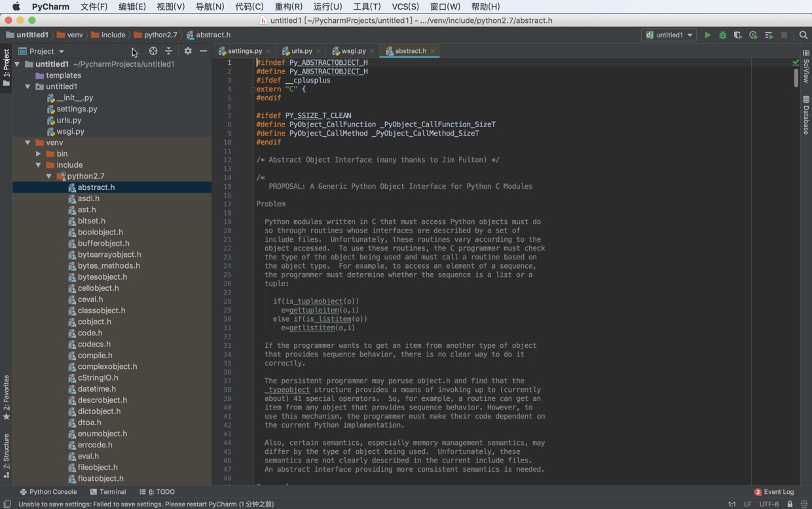
Task: Open the VCS(S) menu
Action: pos(405,7)
